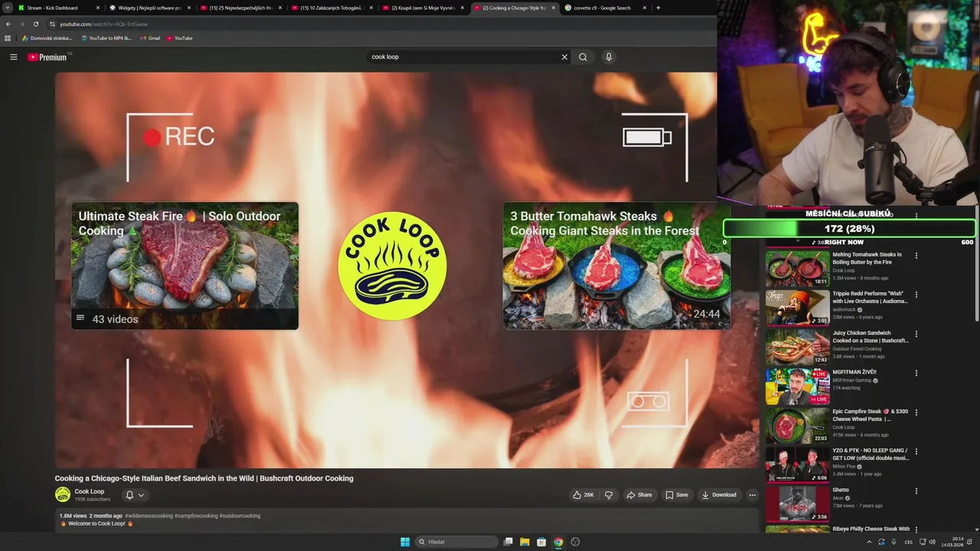980x551 pixels.
Task: Reload the page with refresh icon
Action: pos(35,24)
